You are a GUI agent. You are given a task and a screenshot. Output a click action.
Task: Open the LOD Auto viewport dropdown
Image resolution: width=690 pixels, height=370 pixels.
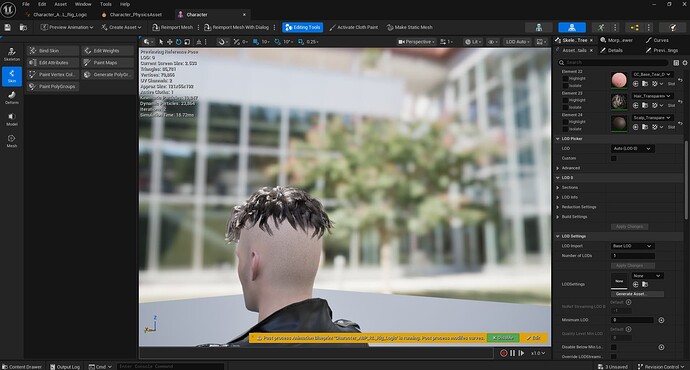pyautogui.click(x=517, y=42)
